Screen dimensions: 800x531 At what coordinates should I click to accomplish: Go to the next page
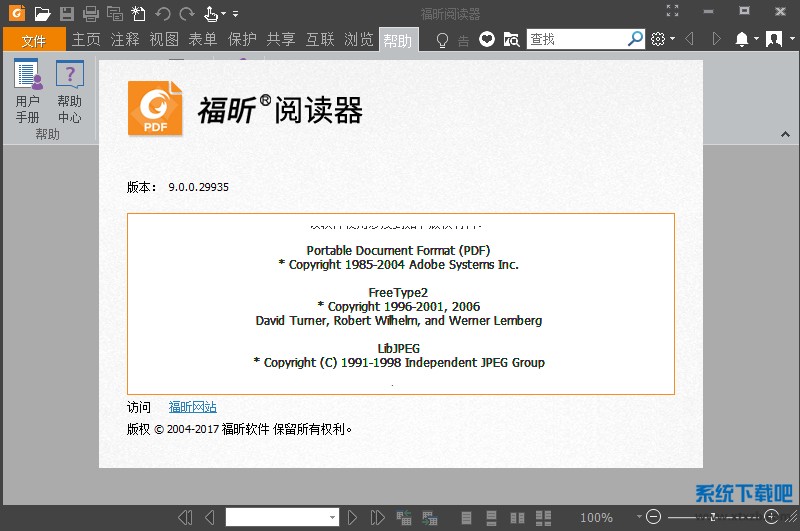352,518
